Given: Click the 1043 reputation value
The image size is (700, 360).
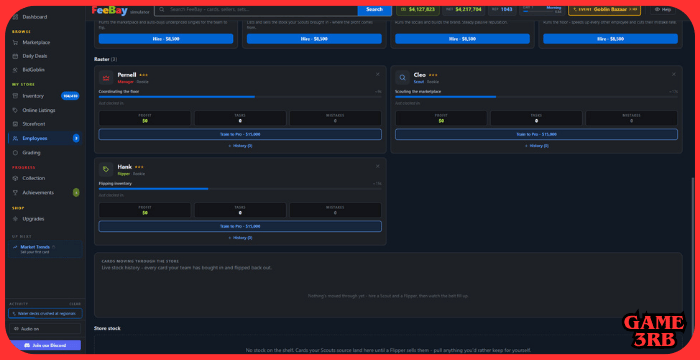Looking at the screenshot, I should tap(502, 9).
